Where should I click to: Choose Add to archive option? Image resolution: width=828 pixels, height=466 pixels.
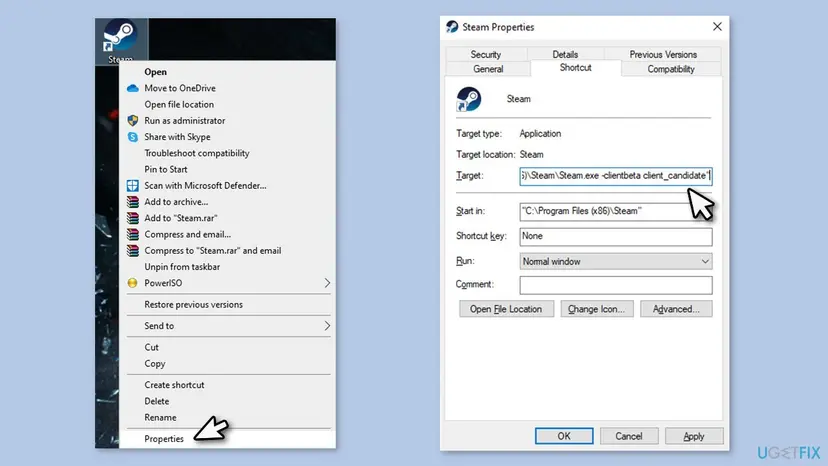coord(176,202)
